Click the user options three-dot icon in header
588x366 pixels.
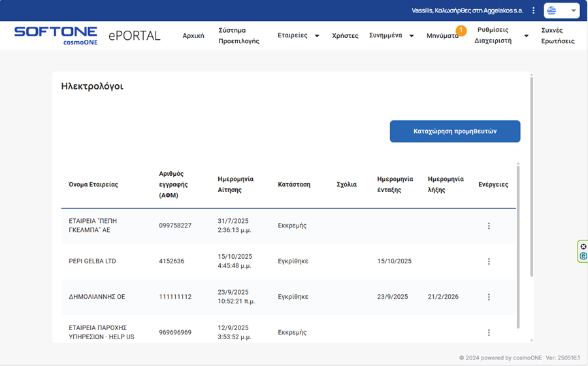pyautogui.click(x=534, y=10)
